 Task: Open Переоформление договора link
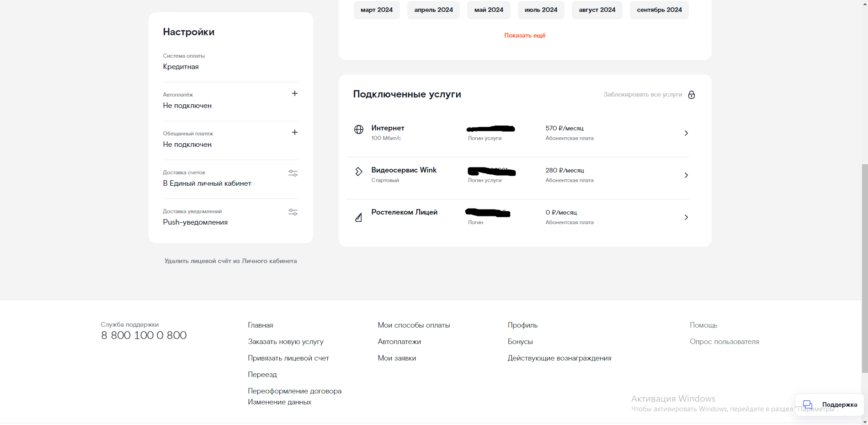click(x=295, y=391)
